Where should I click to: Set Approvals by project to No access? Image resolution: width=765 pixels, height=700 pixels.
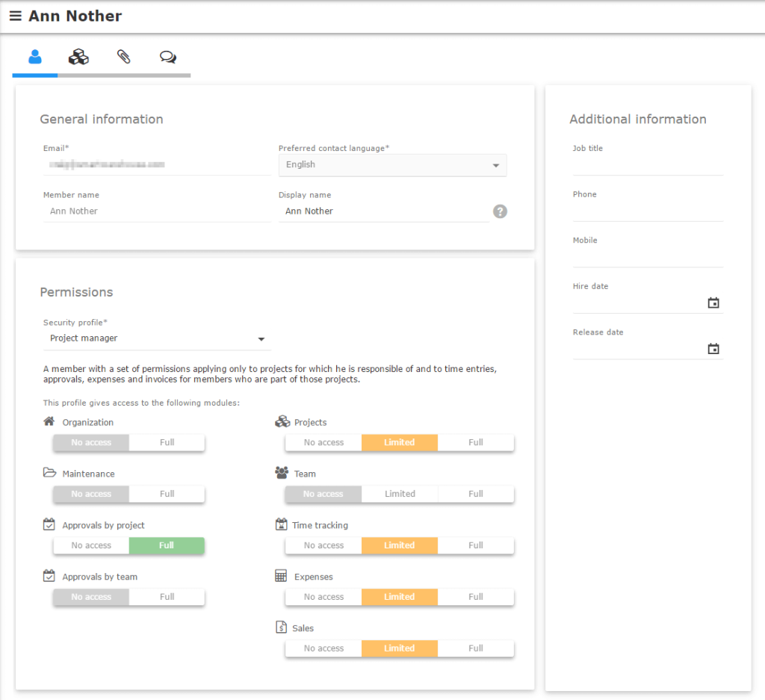pos(91,545)
